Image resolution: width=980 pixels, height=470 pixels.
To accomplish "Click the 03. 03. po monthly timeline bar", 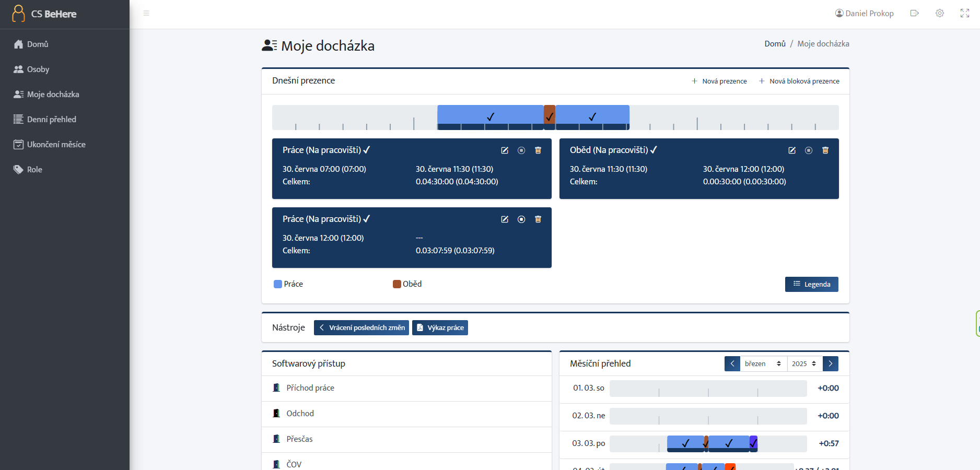I will [708, 443].
